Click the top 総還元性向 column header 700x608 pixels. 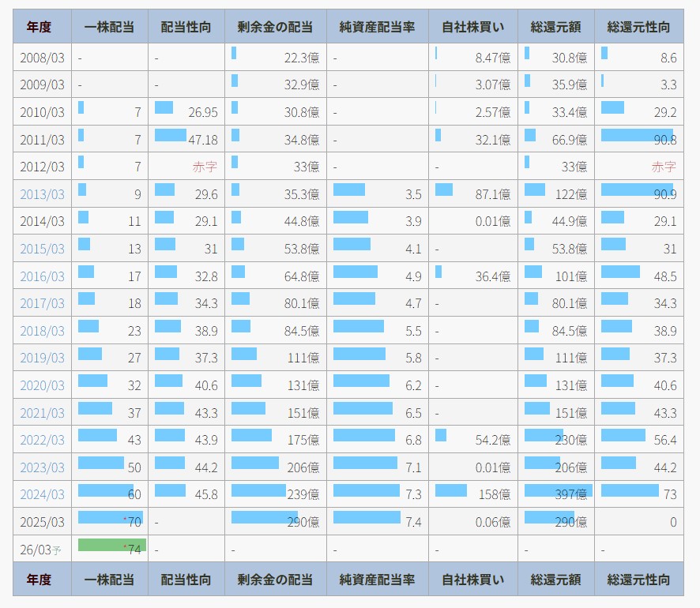639,27
